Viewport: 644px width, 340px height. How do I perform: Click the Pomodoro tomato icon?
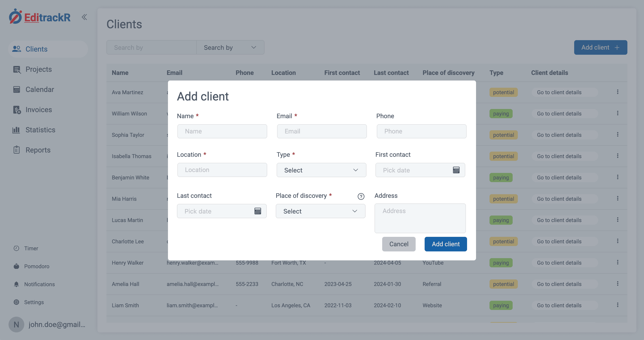(16, 266)
